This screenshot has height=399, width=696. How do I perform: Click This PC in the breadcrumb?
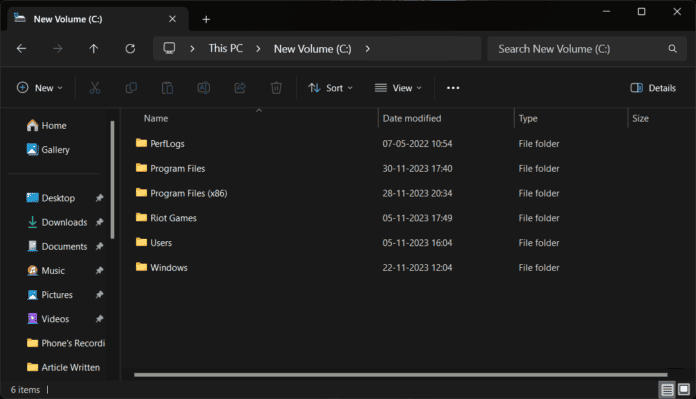226,48
